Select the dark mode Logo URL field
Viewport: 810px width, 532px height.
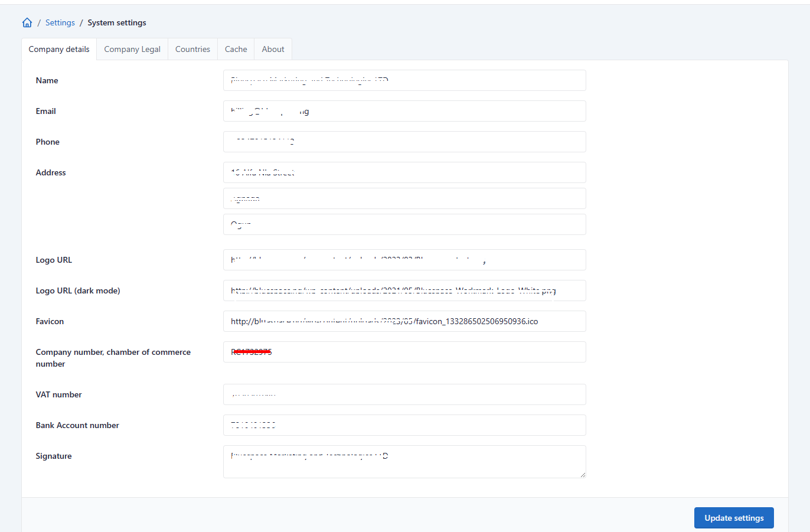404,291
